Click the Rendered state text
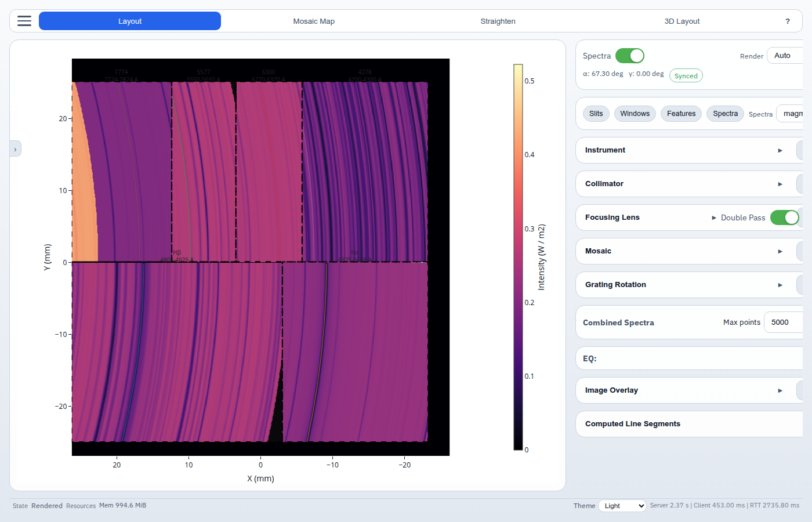The height and width of the screenshot is (522, 812). (x=47, y=506)
